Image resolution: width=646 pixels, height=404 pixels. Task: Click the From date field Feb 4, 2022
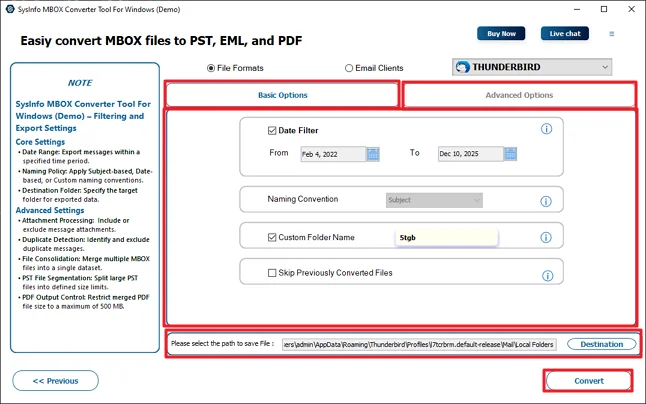(x=333, y=154)
